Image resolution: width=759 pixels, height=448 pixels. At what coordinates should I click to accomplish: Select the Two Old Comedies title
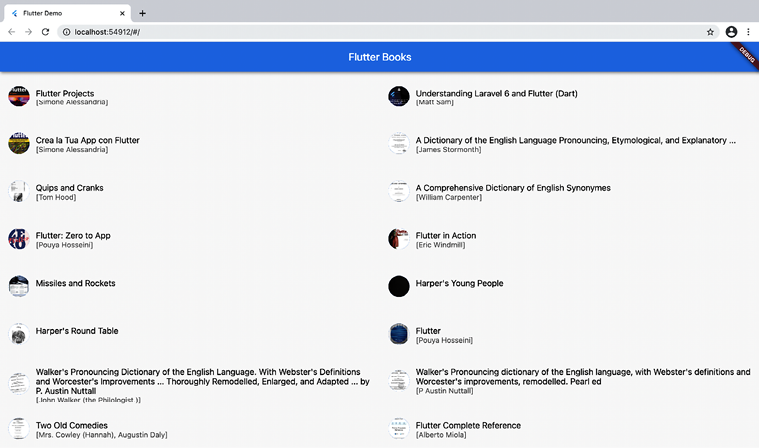point(72,425)
